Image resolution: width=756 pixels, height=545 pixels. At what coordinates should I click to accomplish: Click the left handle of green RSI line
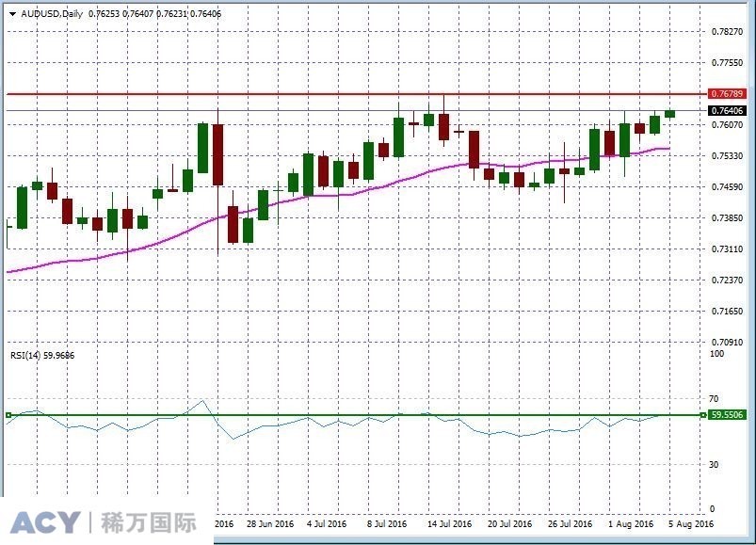8,415
